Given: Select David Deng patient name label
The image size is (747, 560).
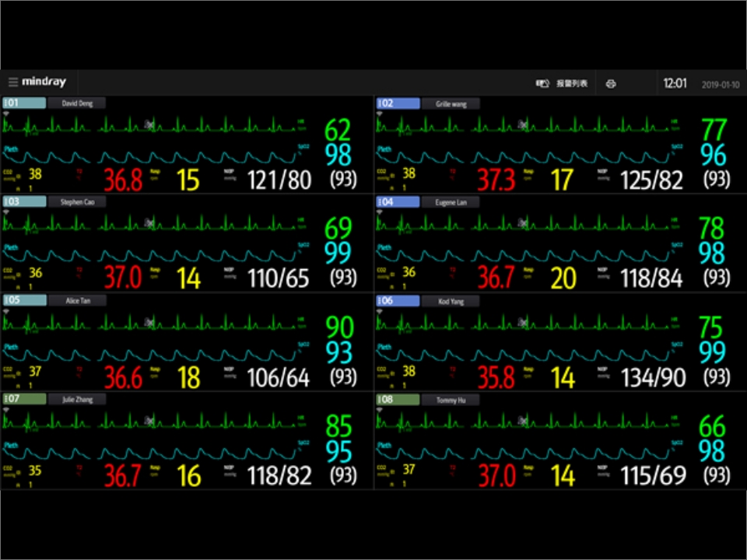Looking at the screenshot, I should click(76, 103).
